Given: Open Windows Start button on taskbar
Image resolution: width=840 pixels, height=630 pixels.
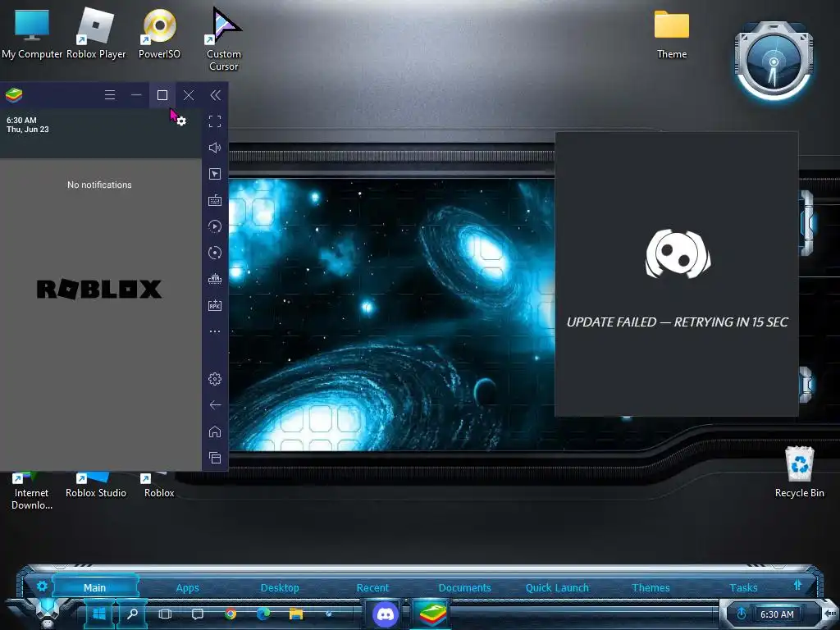Looking at the screenshot, I should (x=99, y=614).
